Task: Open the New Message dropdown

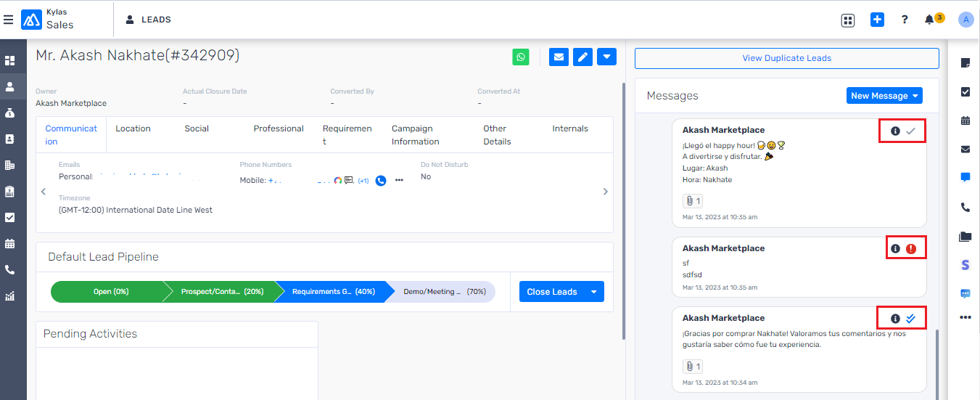Action: pos(884,96)
